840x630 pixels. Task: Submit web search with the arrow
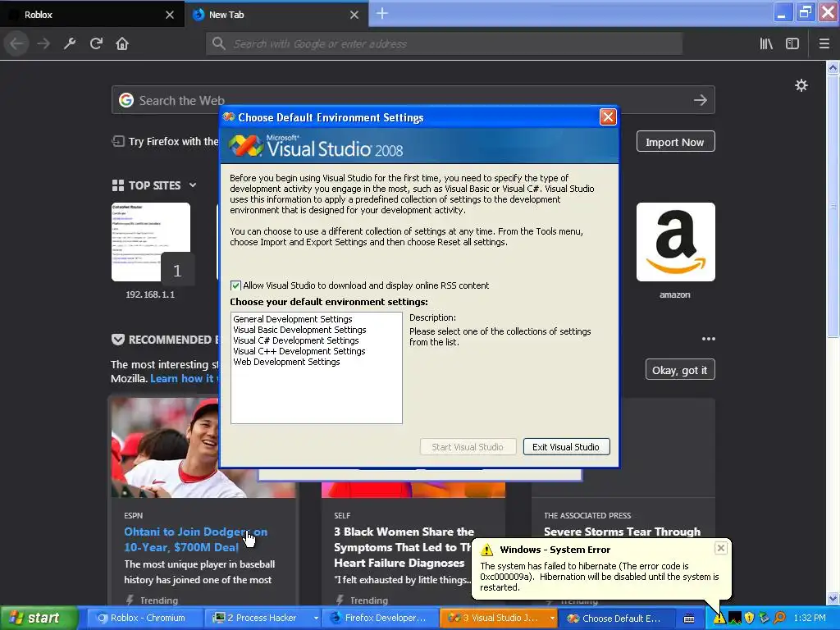click(x=701, y=100)
